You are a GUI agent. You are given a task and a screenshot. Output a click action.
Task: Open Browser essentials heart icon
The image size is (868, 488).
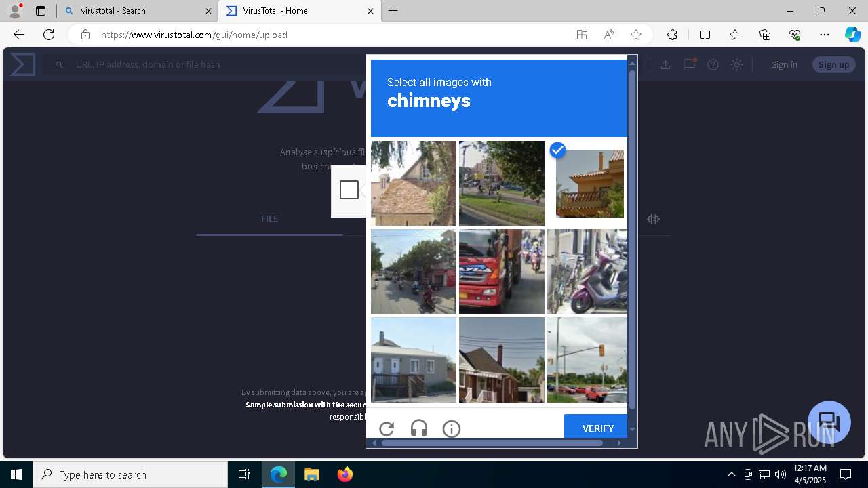(x=795, y=35)
